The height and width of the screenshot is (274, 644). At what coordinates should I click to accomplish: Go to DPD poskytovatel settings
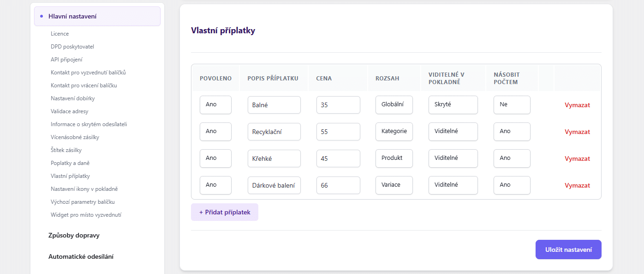(72, 47)
